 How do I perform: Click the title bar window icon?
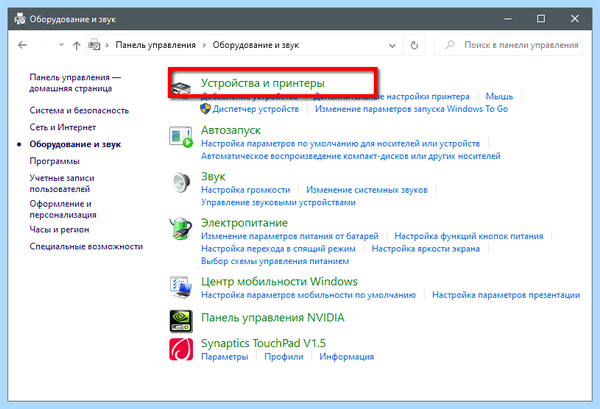point(20,19)
